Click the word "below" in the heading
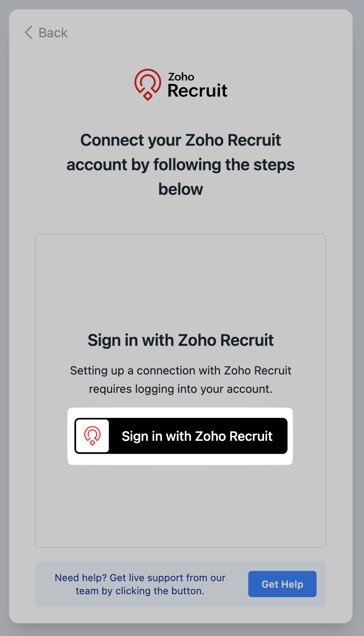 point(180,189)
